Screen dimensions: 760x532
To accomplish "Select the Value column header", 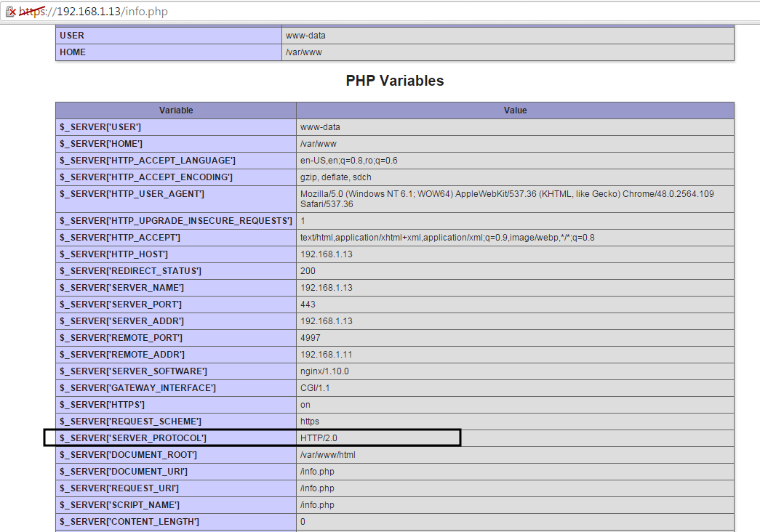I will click(x=515, y=110).
